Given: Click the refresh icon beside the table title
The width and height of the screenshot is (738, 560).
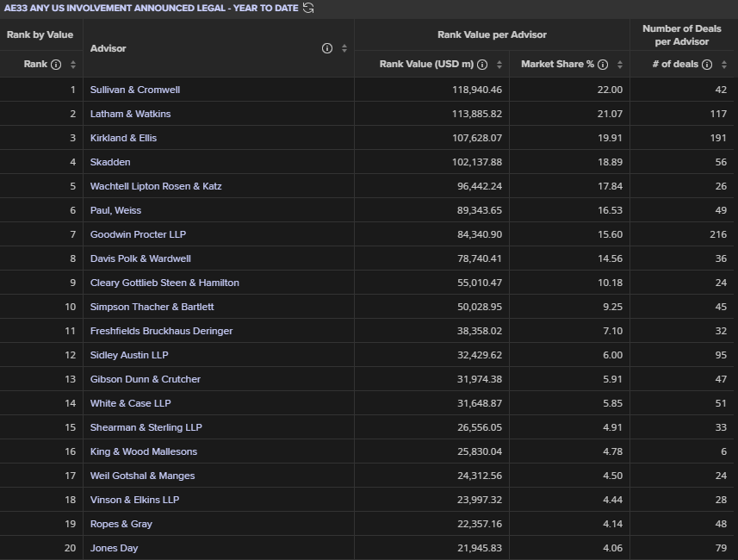Looking at the screenshot, I should [x=308, y=9].
